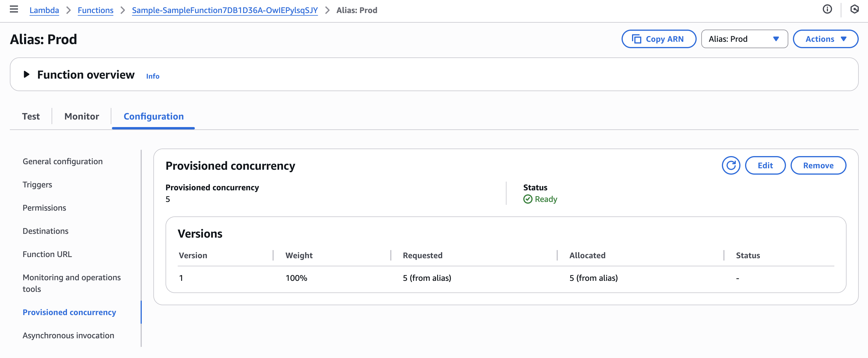Select the Configuration tab
This screenshot has height=358, width=868.
tap(153, 116)
